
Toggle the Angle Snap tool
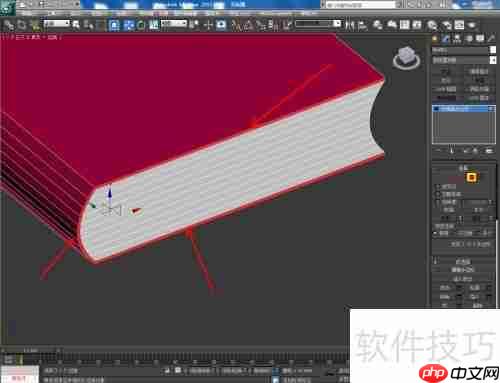point(249,25)
